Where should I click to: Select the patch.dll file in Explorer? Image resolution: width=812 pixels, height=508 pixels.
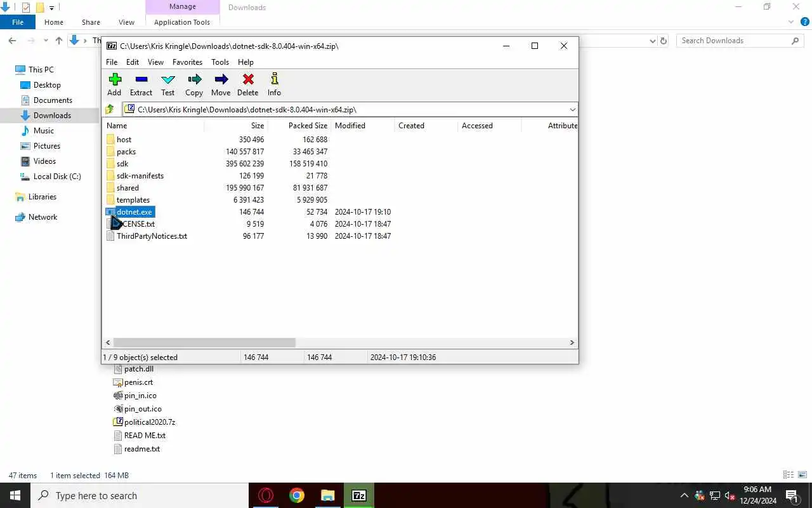pyautogui.click(x=139, y=369)
